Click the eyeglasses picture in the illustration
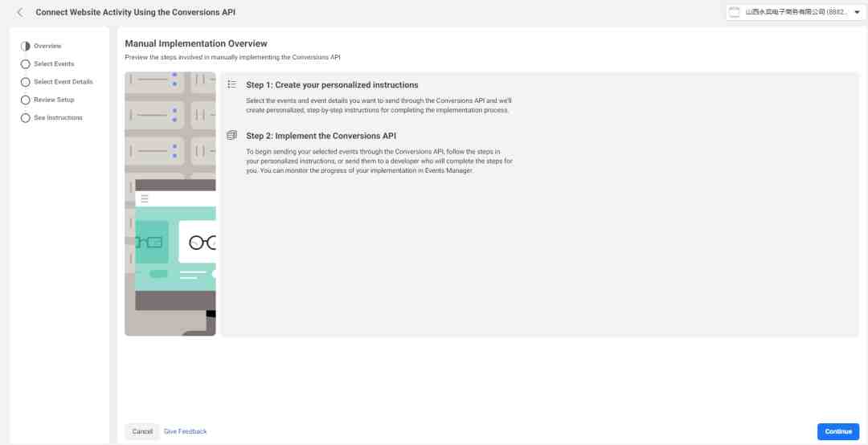Viewport: 868px width, 445px height. [203, 243]
